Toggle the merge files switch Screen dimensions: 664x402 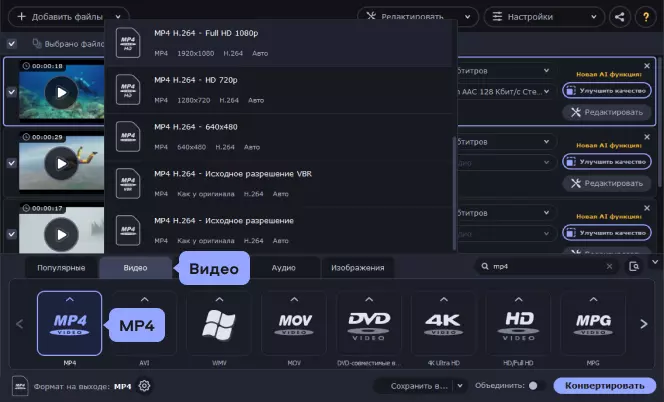(x=536, y=385)
